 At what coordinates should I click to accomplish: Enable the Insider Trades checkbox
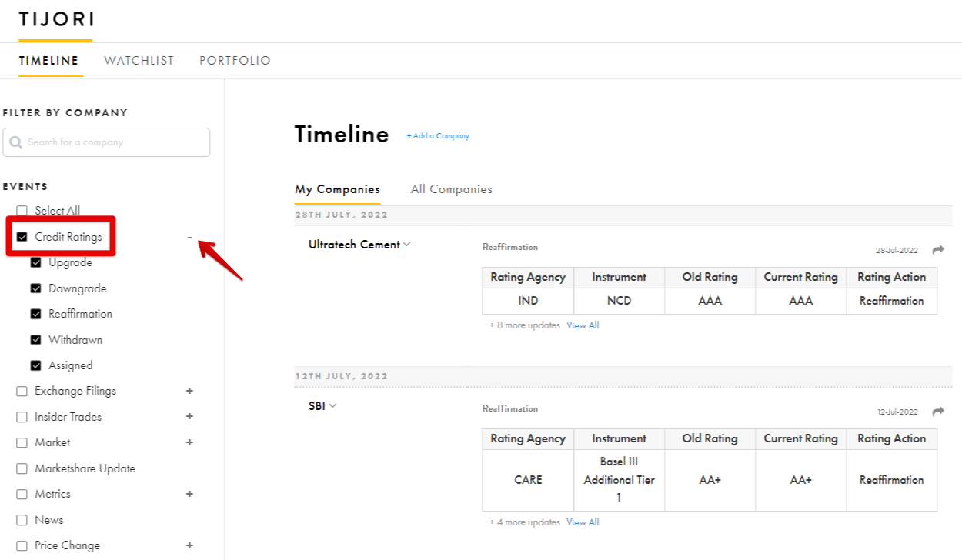tap(22, 417)
